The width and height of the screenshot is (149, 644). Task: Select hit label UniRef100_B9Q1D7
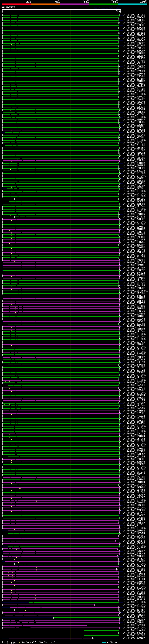pyautogui.click(x=133, y=638)
